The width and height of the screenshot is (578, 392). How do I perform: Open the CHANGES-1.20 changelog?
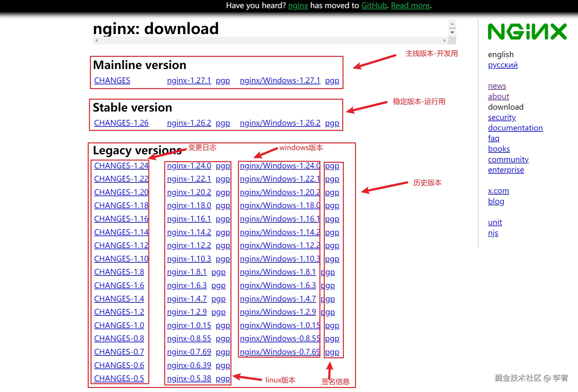pyautogui.click(x=121, y=192)
